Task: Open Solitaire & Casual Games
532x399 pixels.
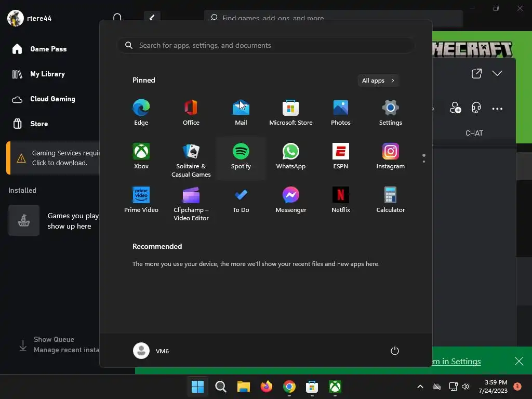Action: pos(191,160)
